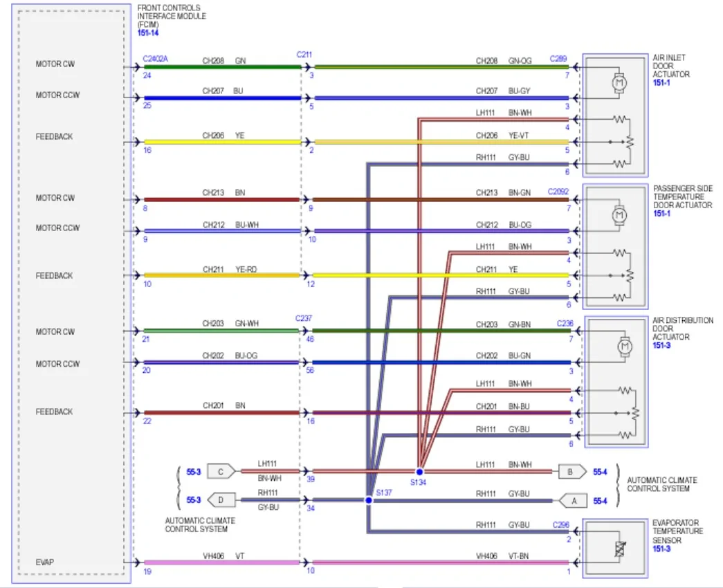Select connector label C289
This screenshot has width=723, height=588.
pos(558,59)
